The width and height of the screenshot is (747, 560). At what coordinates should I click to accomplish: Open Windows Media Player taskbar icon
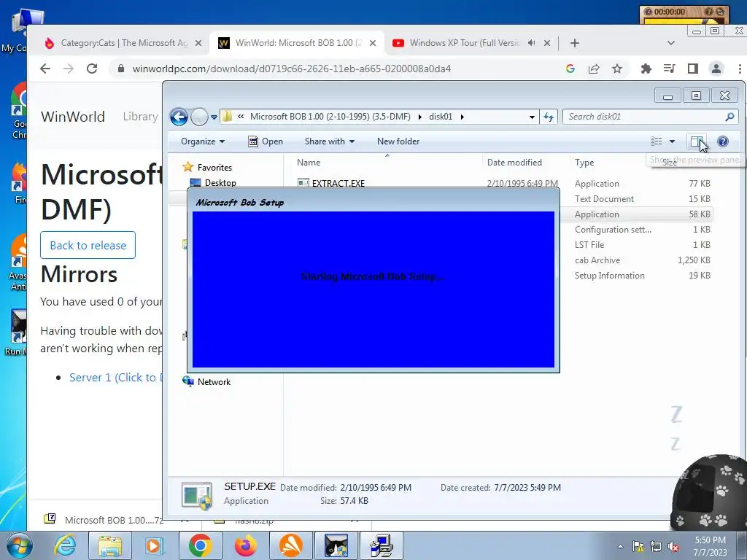click(x=155, y=545)
